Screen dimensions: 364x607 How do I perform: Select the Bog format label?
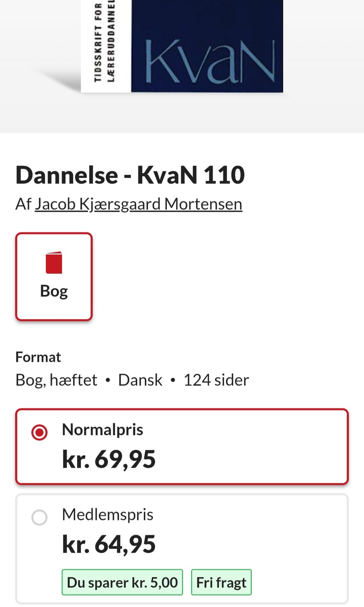[x=54, y=291]
